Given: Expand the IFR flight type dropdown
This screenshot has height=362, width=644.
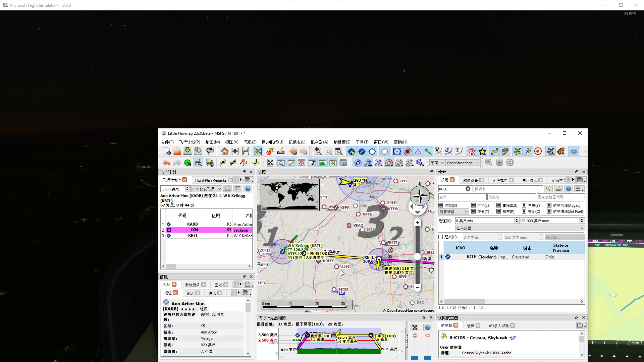Looking at the screenshot, I should click(x=206, y=189).
